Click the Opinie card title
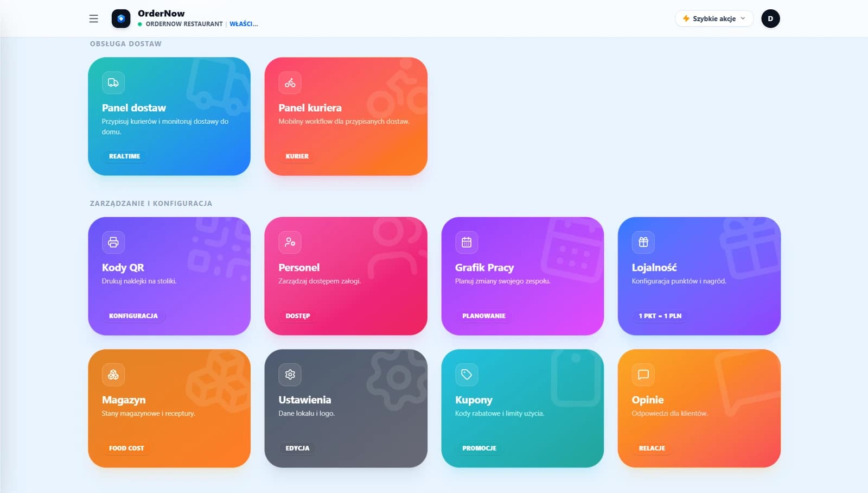 pyautogui.click(x=648, y=400)
